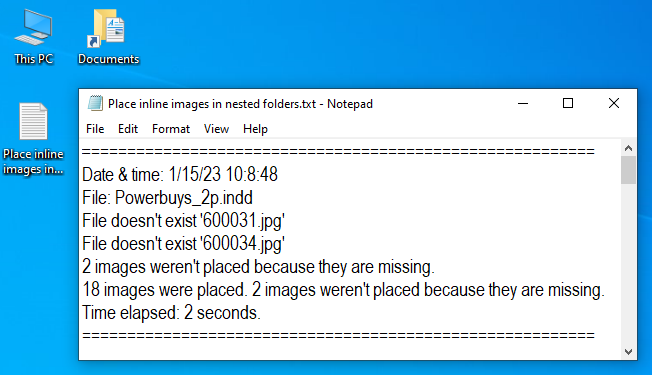Open the Format menu

pyautogui.click(x=170, y=129)
